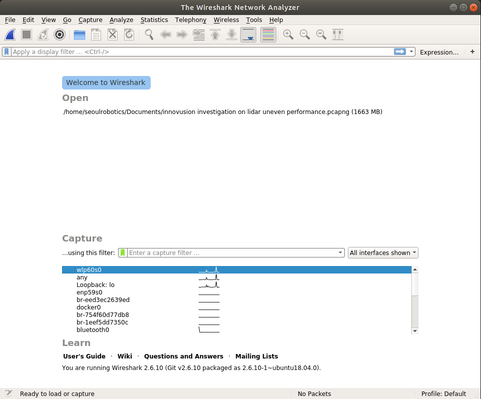Viewport: 481px width, 399px height.
Task: Select docker0 interface
Action: 237,307
